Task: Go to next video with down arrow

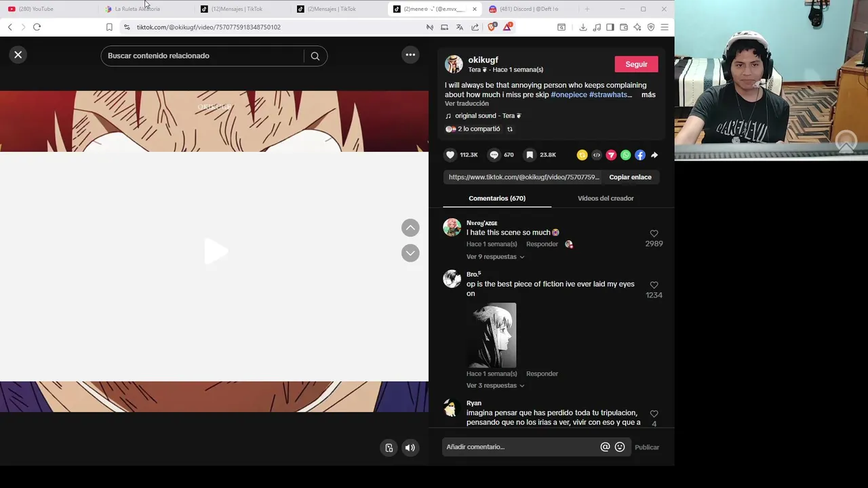Action: (x=410, y=253)
